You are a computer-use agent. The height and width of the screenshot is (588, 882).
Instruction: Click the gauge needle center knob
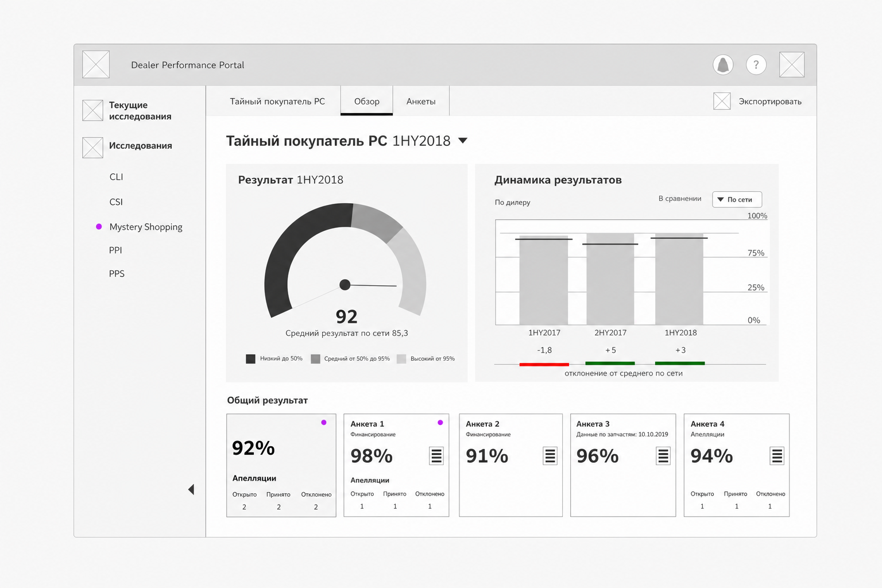click(345, 285)
